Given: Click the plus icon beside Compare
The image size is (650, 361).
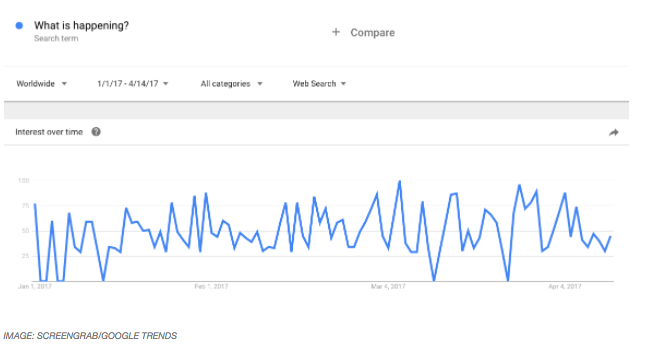Looking at the screenshot, I should [x=336, y=32].
